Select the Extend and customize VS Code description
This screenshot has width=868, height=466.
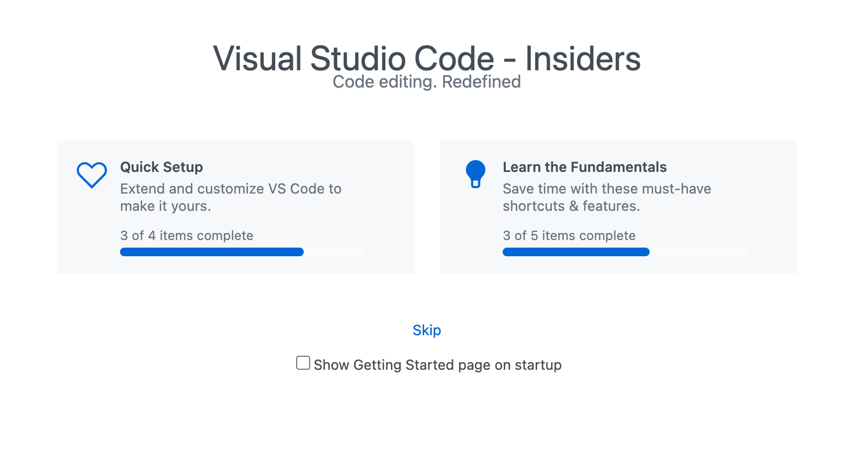click(231, 197)
